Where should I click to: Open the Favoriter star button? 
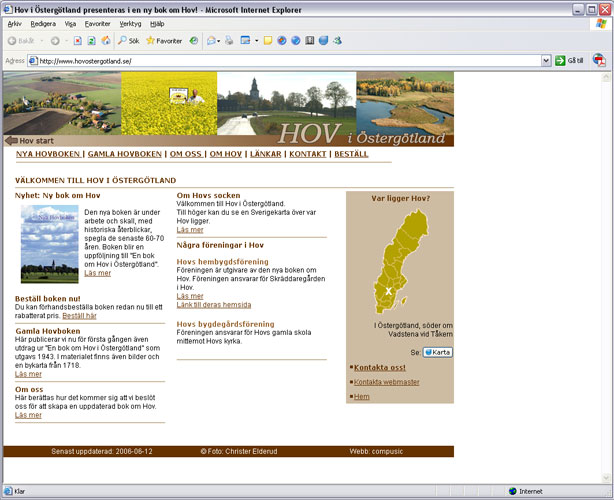(x=164, y=41)
